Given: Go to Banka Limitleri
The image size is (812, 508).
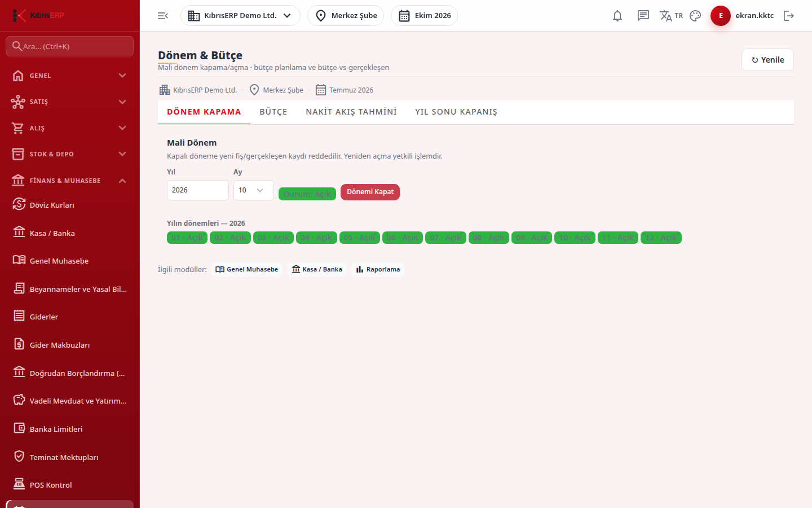Looking at the screenshot, I should tap(70, 429).
